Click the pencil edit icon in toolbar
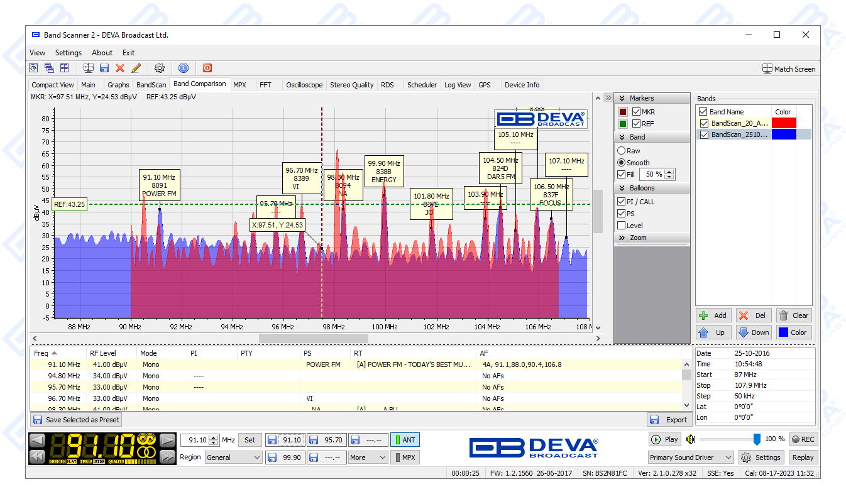The image size is (846, 504). coord(136,68)
